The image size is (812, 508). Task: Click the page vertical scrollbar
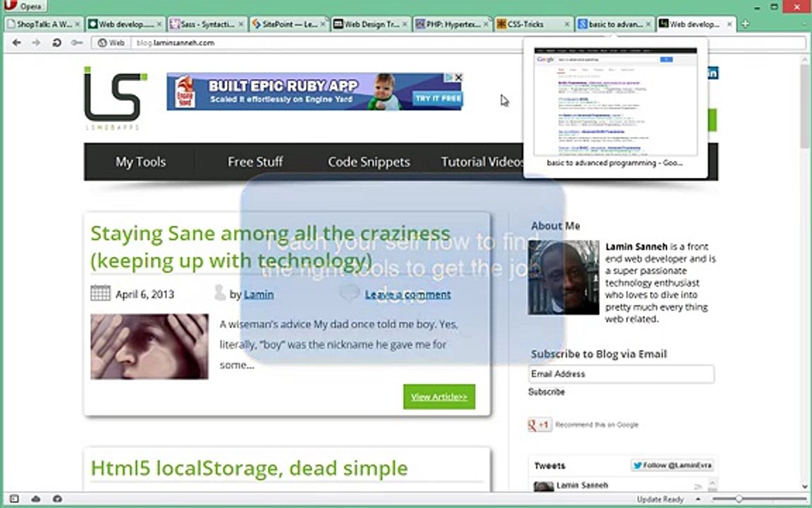click(805, 274)
